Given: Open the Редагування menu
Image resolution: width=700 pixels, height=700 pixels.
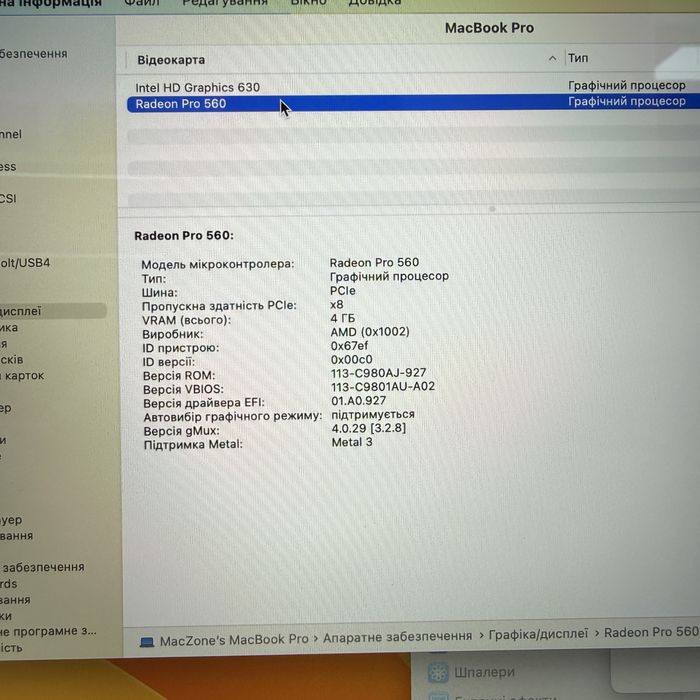Looking at the screenshot, I should [x=225, y=3].
